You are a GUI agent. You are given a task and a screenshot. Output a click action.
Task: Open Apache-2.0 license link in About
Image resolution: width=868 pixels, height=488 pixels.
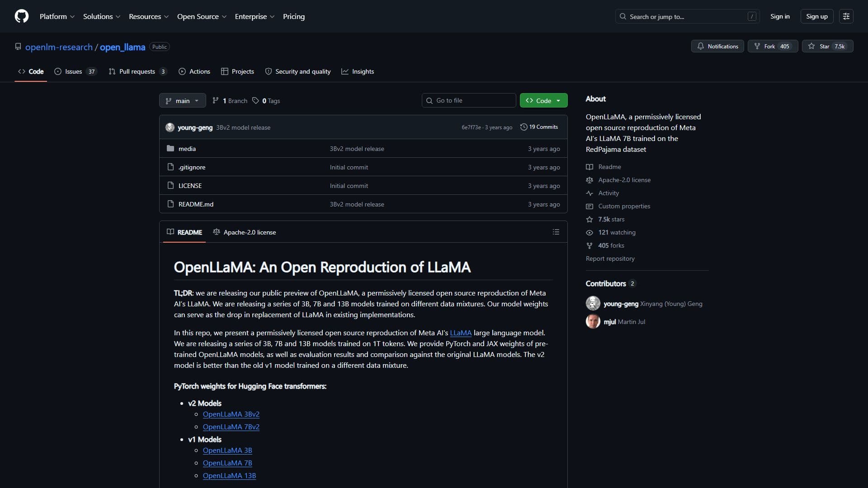618,180
